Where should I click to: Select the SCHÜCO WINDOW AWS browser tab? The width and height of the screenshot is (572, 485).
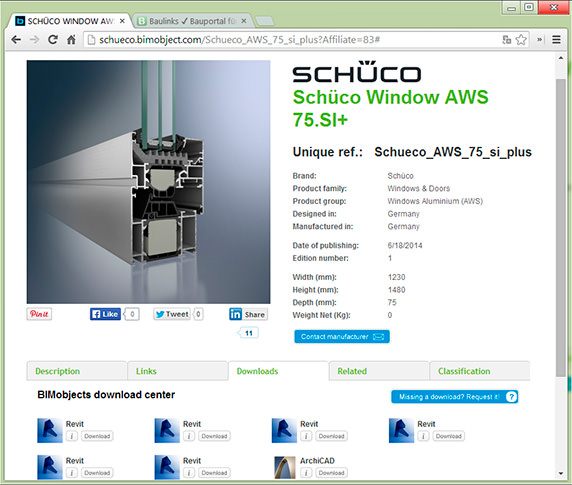click(x=70, y=21)
